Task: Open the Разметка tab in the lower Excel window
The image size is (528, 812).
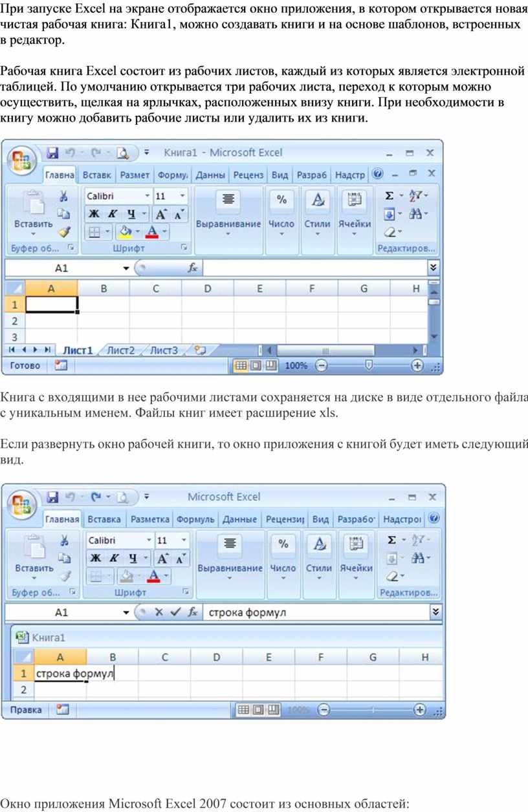Action: [150, 519]
